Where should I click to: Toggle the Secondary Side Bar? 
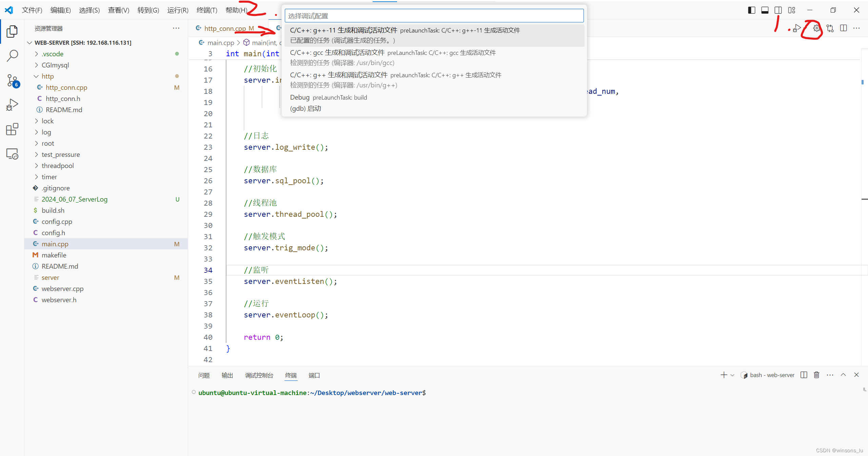[x=778, y=10]
